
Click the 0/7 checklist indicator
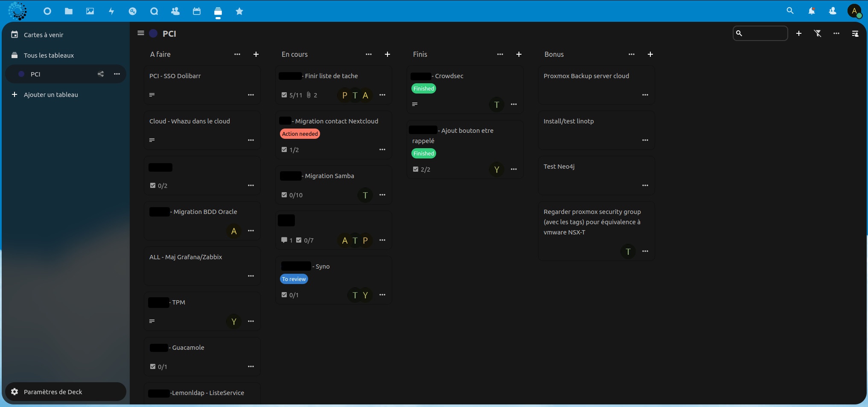click(x=305, y=240)
